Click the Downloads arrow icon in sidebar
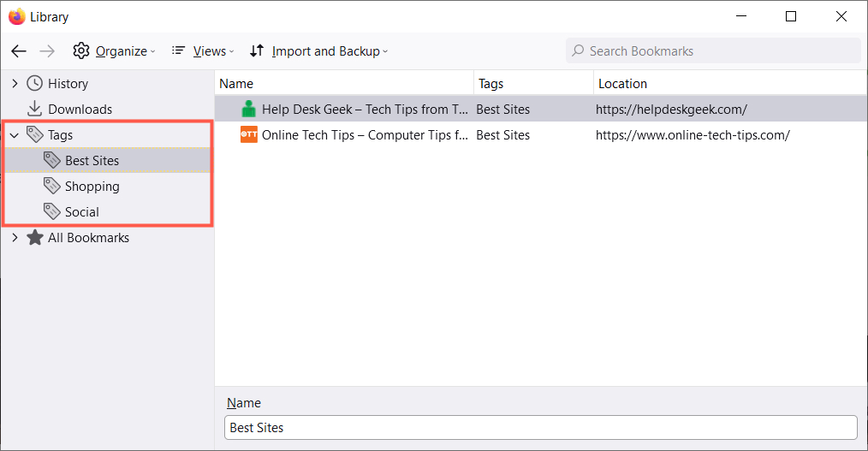Screen dimensions: 868x451 (34, 110)
